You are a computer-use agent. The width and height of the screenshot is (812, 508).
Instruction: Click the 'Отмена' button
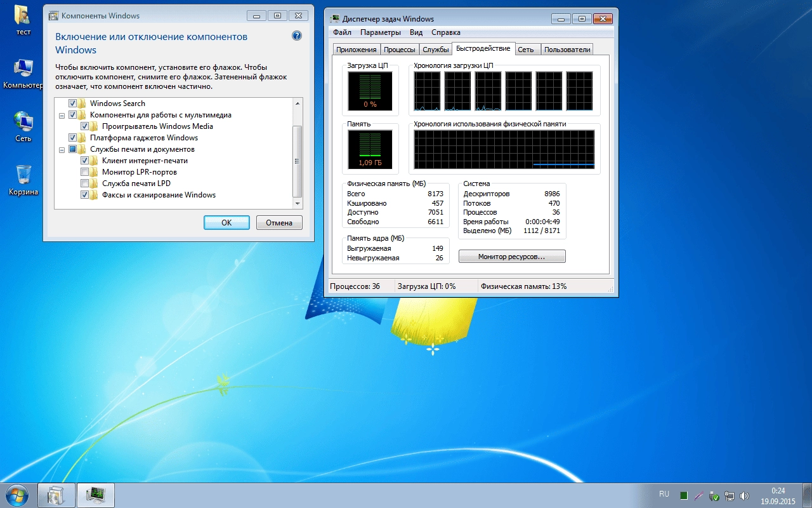[279, 223]
